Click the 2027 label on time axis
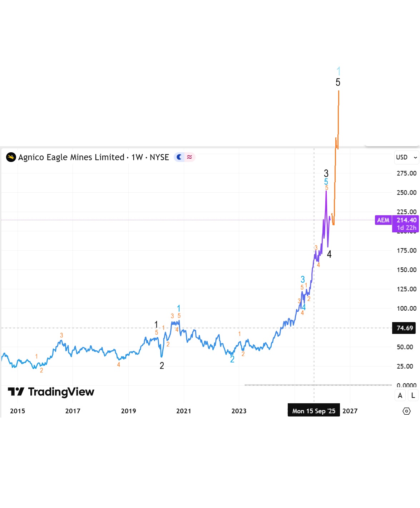The width and height of the screenshot is (420, 508). tap(350, 411)
